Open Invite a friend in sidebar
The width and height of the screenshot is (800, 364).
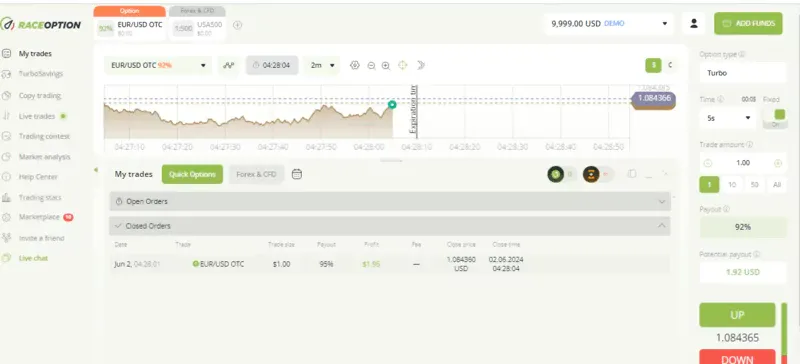pos(41,238)
